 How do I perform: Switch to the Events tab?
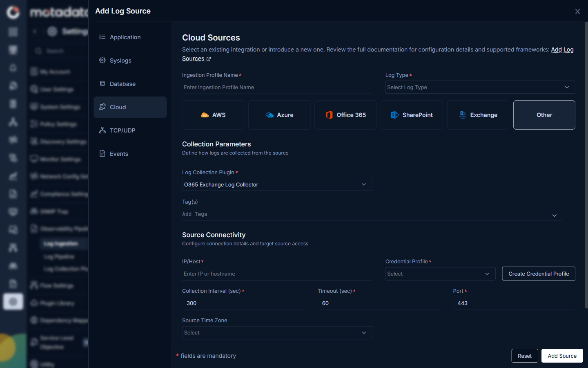(130, 154)
